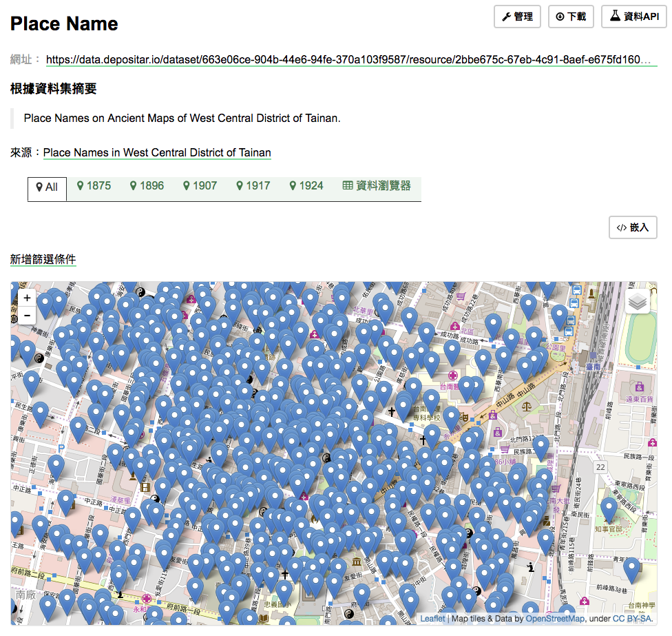This screenshot has height=636, width=672.
Task: Open the map layers control
Action: tap(638, 302)
